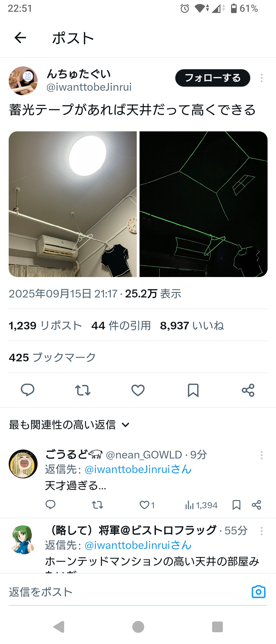Viewport: 276px width, 644px height.
Task: Bookmark the main post
Action: tap(193, 390)
